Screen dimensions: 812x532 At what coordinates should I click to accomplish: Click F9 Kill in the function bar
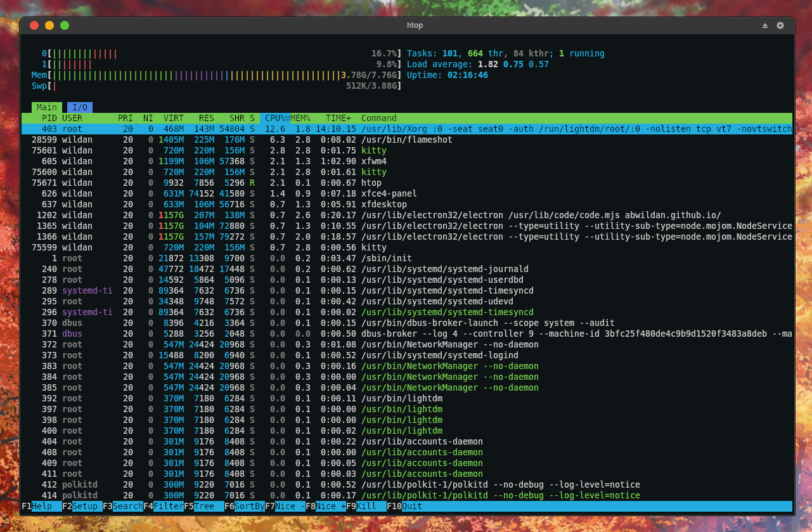pyautogui.click(x=366, y=506)
